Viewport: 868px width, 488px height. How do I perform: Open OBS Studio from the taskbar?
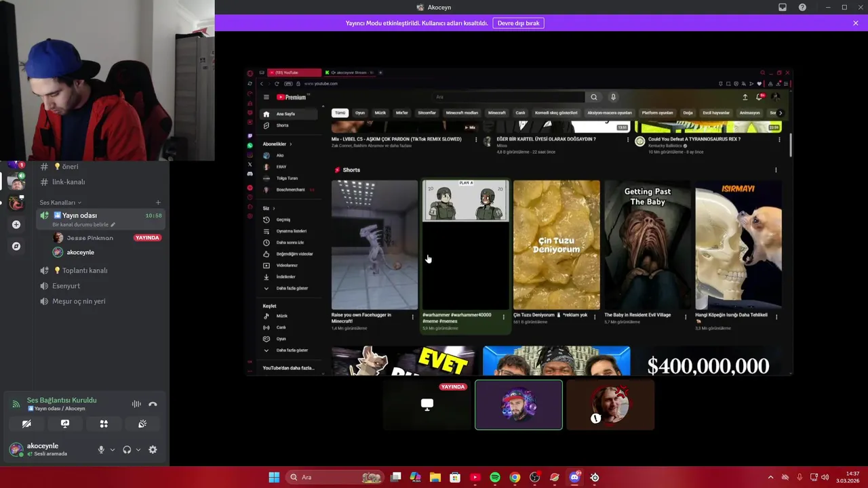534,477
